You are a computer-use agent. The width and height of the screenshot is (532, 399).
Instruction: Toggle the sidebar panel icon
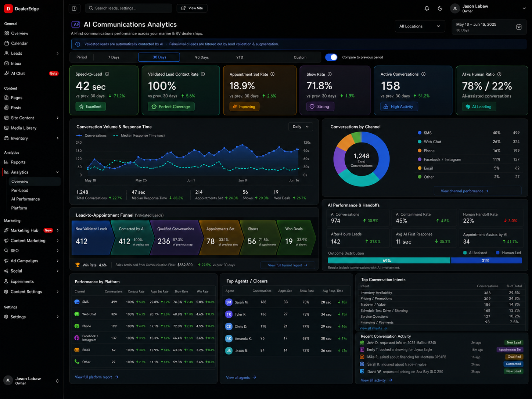click(x=74, y=8)
